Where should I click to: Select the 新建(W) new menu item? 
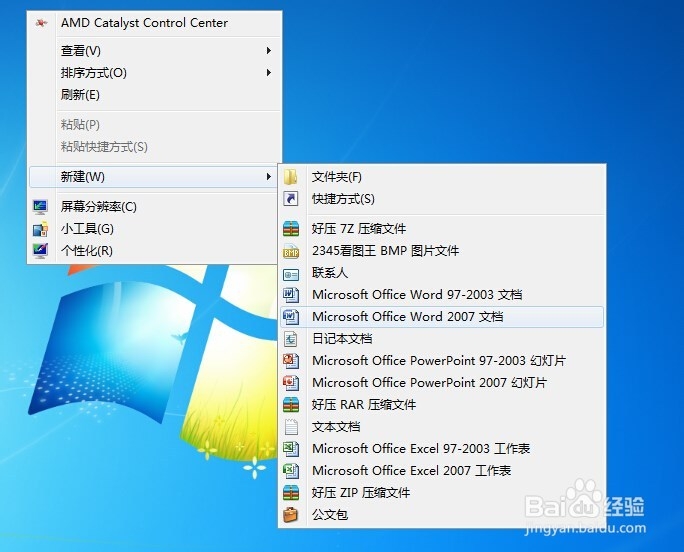coord(154,177)
